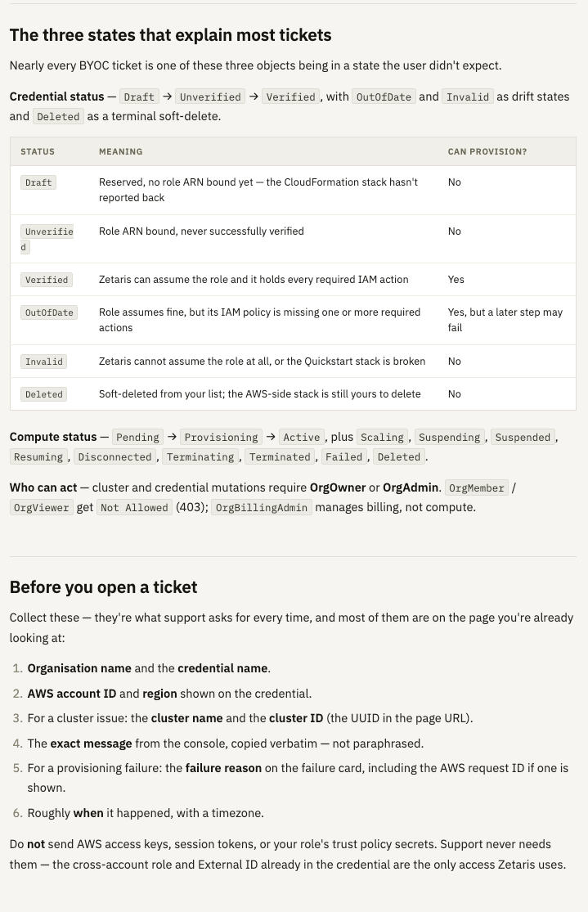
Task: Click the CAN PROVISION? column header
Action: tap(487, 151)
